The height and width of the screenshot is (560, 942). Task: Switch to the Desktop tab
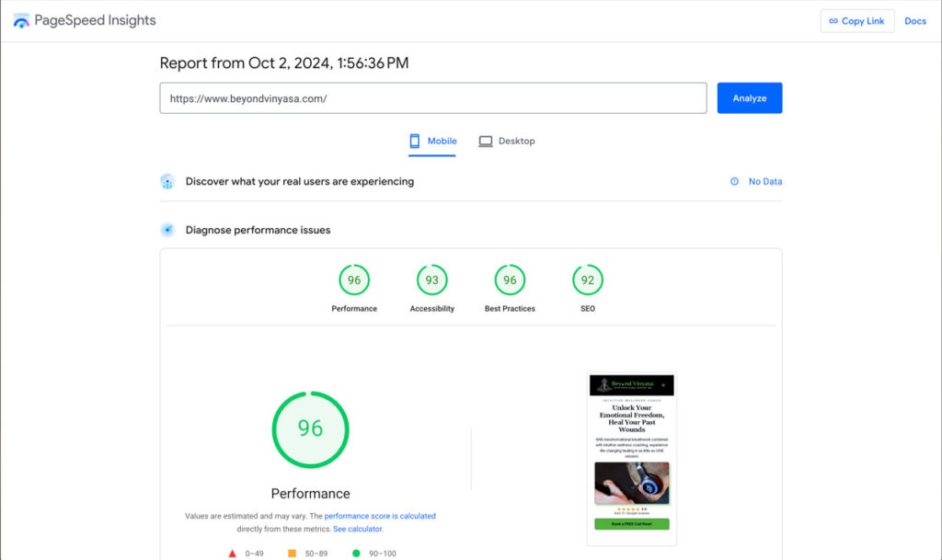point(507,141)
